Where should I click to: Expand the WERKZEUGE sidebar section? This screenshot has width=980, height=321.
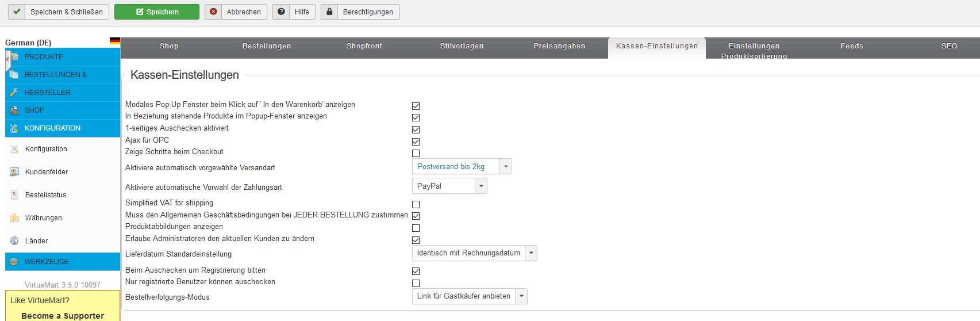click(x=47, y=262)
